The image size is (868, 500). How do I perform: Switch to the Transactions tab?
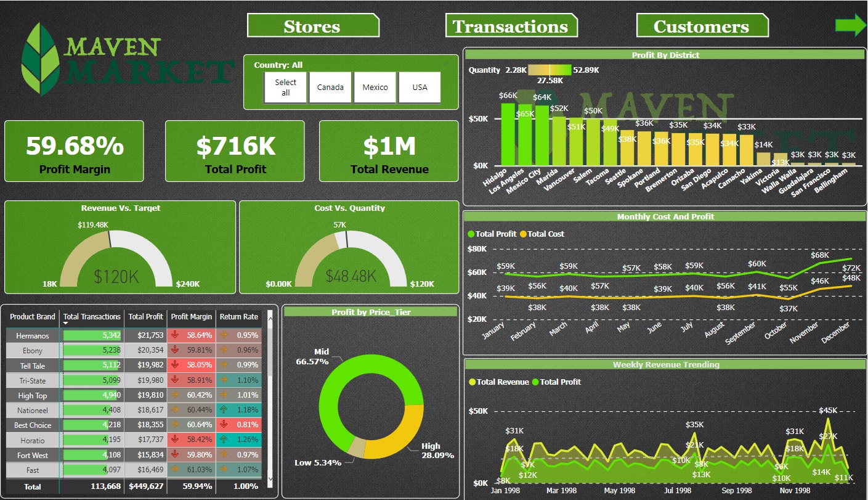(x=509, y=26)
